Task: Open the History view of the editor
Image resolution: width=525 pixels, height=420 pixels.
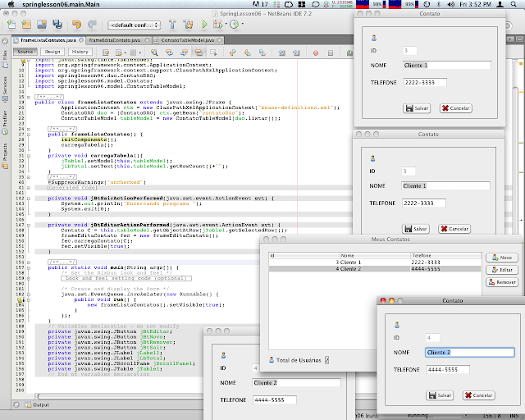Action: point(79,51)
